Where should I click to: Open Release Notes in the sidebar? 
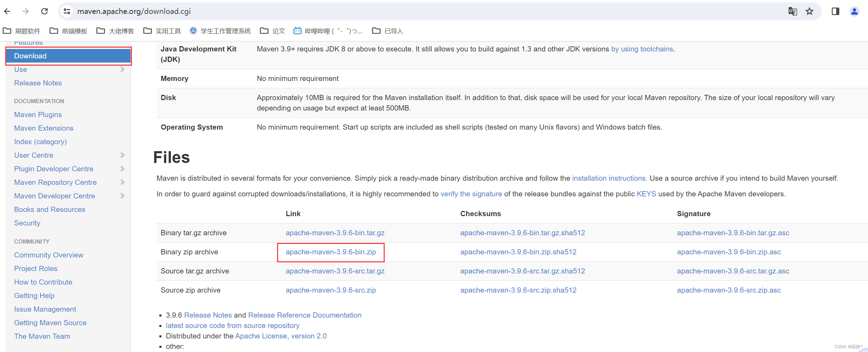point(38,83)
